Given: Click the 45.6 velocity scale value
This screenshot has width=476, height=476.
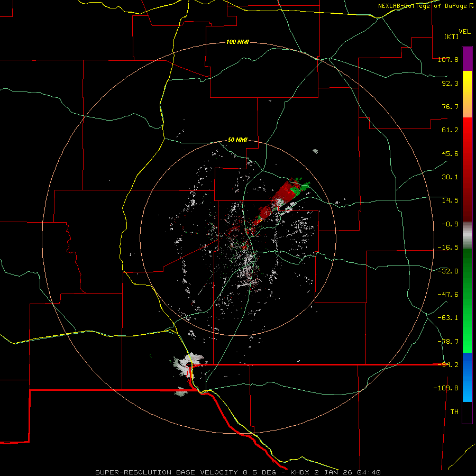Looking at the screenshot, I should click(450, 153).
